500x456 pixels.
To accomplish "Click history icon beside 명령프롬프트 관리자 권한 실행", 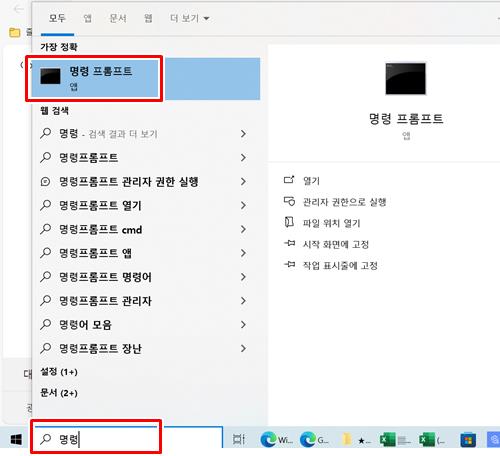I will (x=45, y=182).
